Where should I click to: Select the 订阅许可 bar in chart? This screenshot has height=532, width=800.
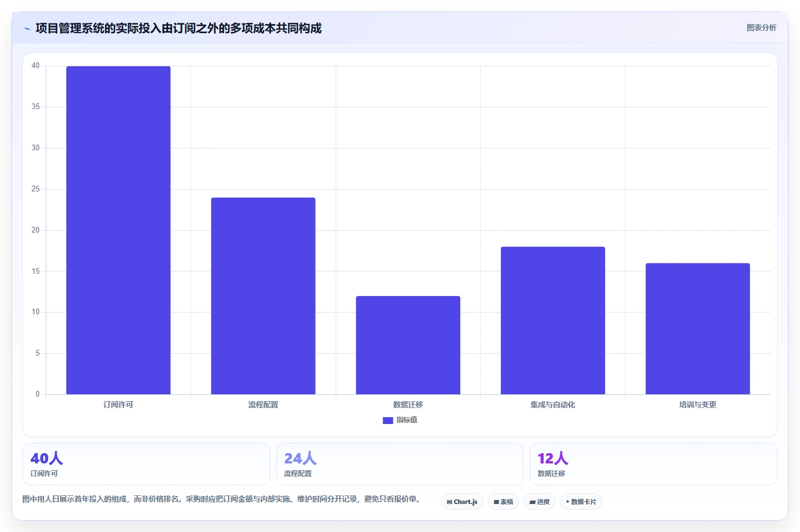[x=118, y=230]
